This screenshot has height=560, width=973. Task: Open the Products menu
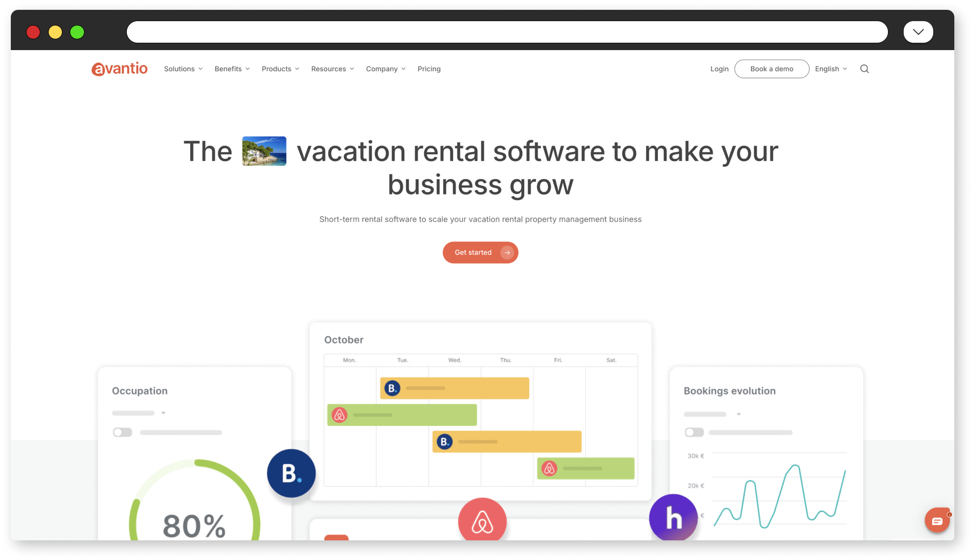click(281, 69)
